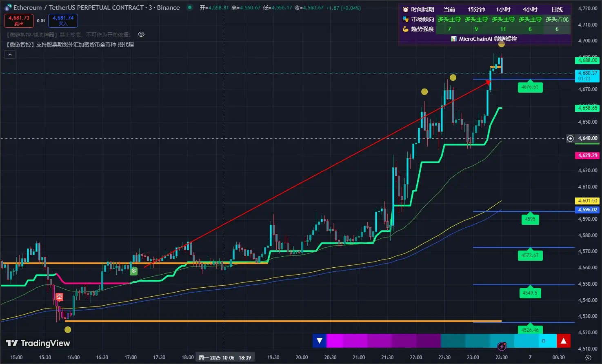Click the green 4,688.00 price scale label
This screenshot has height=364, width=602.
coord(588,60)
